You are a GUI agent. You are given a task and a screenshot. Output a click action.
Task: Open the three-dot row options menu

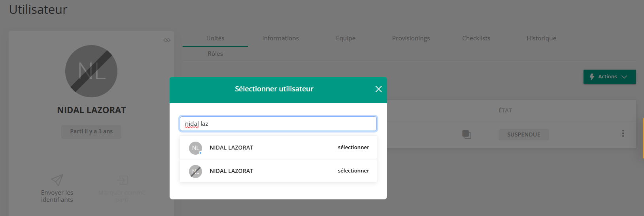point(623,134)
